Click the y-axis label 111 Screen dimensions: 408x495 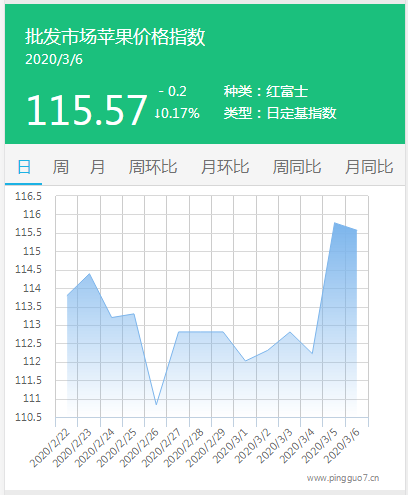[32, 398]
